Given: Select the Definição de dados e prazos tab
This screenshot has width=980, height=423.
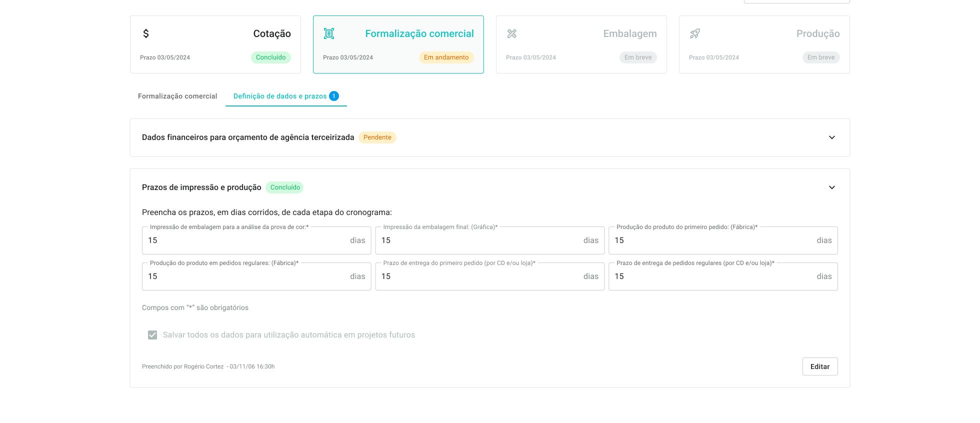Looking at the screenshot, I should tap(280, 96).
